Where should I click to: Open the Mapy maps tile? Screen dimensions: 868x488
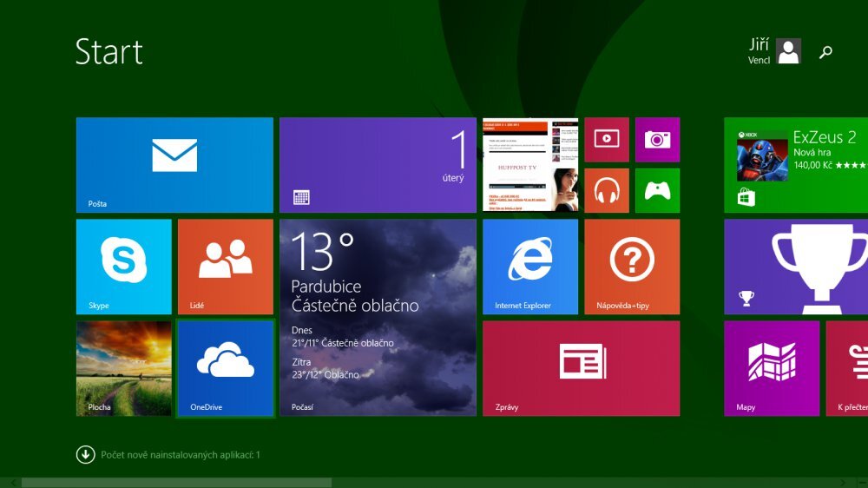772,368
